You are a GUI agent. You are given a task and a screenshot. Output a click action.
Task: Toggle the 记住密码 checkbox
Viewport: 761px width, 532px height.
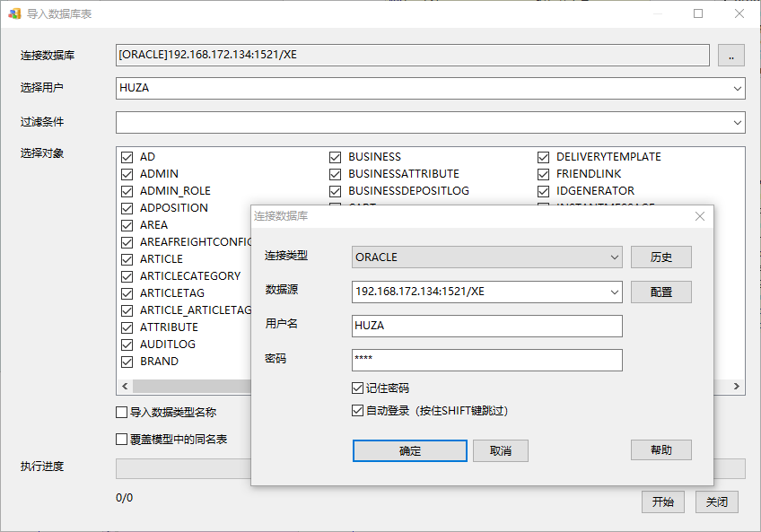[x=358, y=388]
